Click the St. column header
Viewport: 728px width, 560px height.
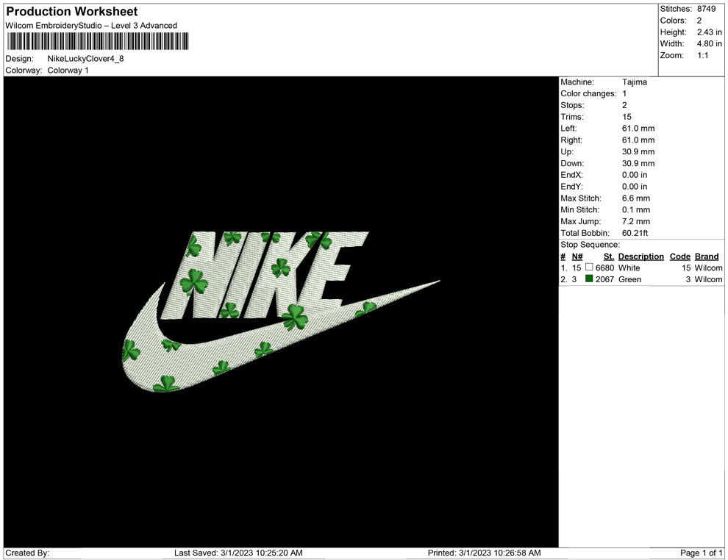point(608,256)
